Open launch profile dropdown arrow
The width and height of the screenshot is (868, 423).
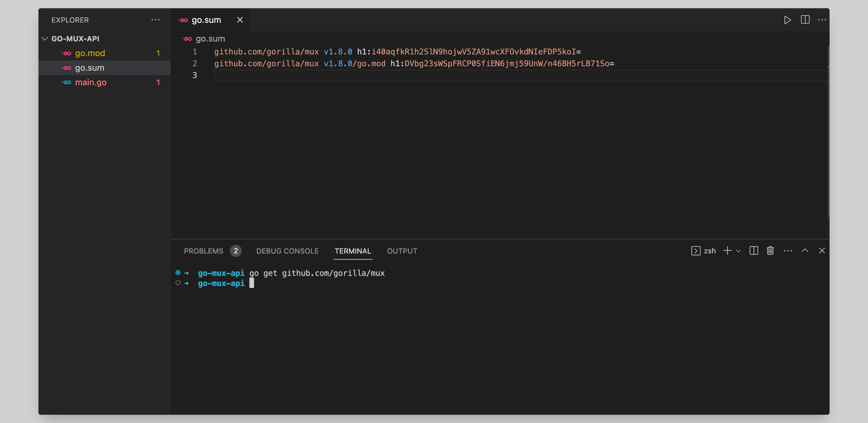[739, 251]
